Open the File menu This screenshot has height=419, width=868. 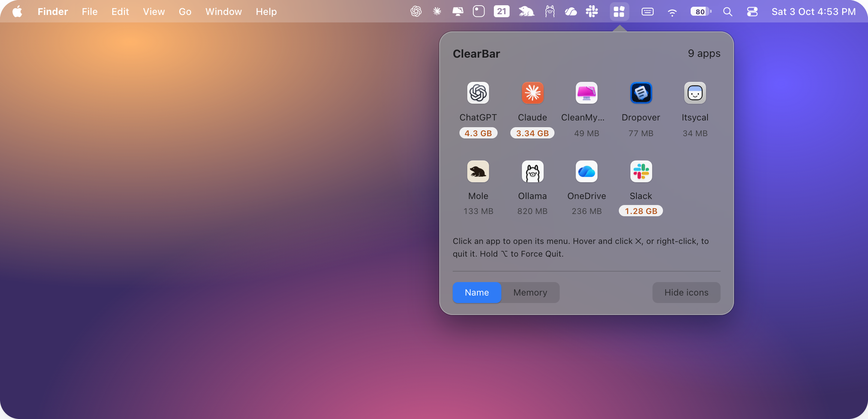click(90, 12)
